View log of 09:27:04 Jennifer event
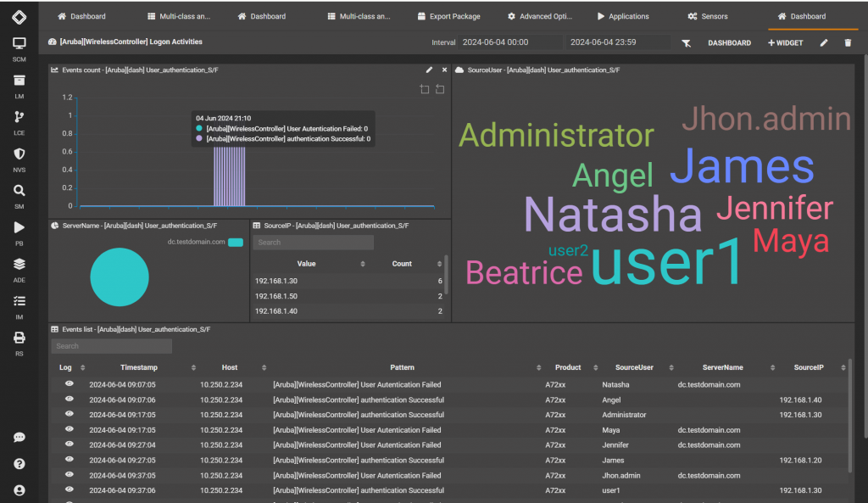The width and height of the screenshot is (868, 503). coord(70,444)
